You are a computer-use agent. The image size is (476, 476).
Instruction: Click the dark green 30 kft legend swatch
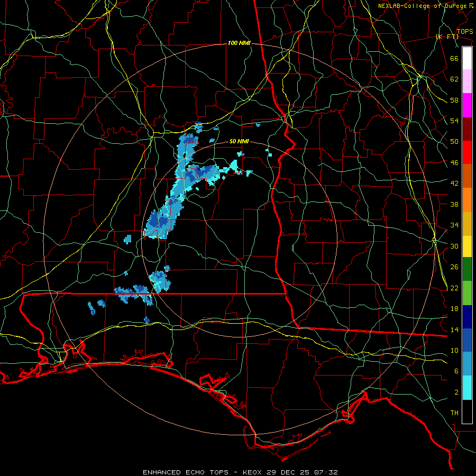pyautogui.click(x=467, y=269)
